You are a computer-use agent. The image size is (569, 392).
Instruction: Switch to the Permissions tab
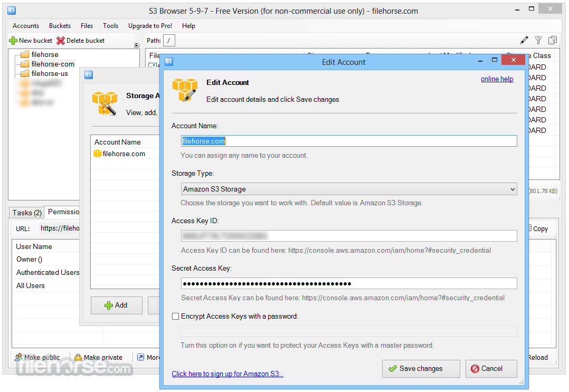click(63, 212)
